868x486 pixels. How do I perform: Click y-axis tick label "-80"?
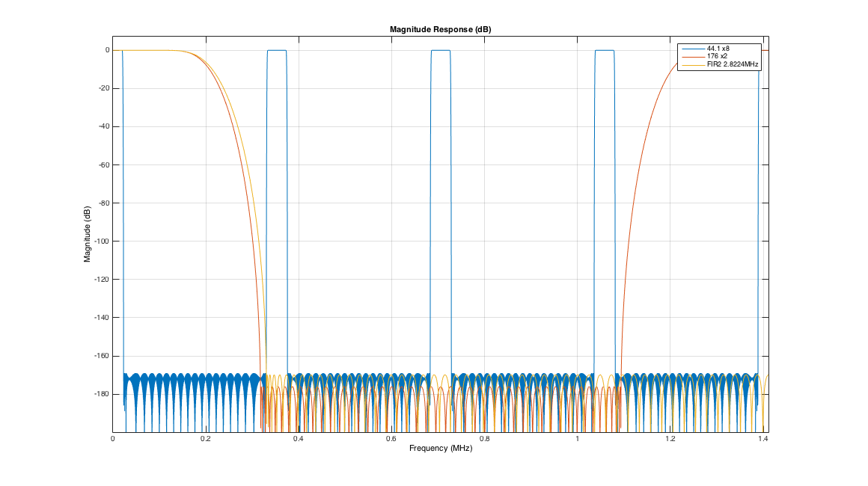click(x=103, y=203)
